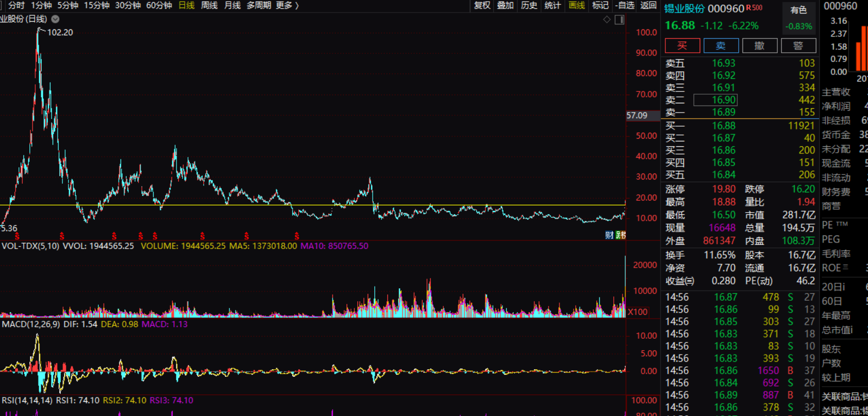
Task: Open the 历史 history toolbar item
Action: (529, 5)
